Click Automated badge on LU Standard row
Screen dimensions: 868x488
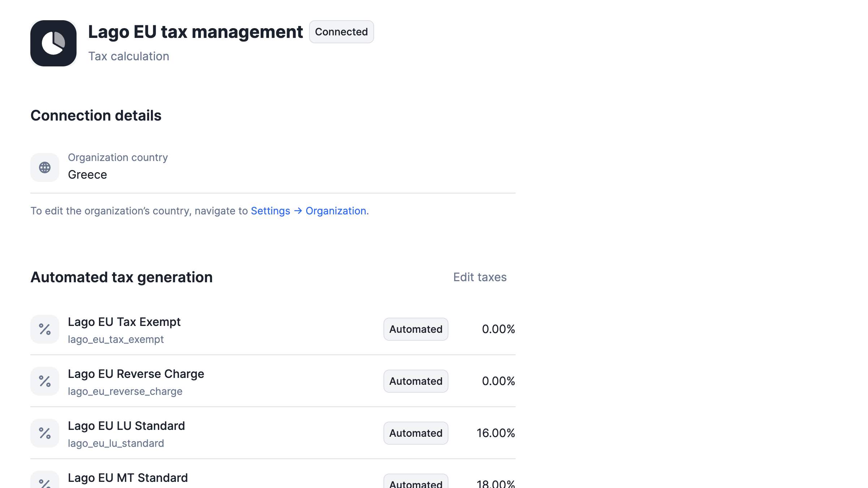(x=416, y=433)
